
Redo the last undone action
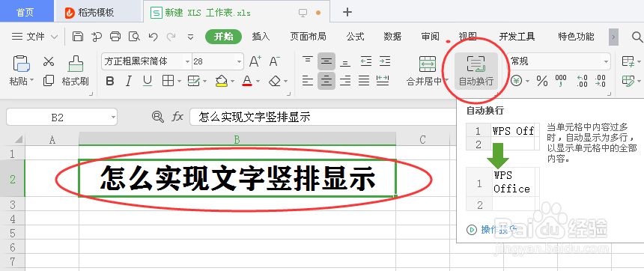tap(171, 37)
